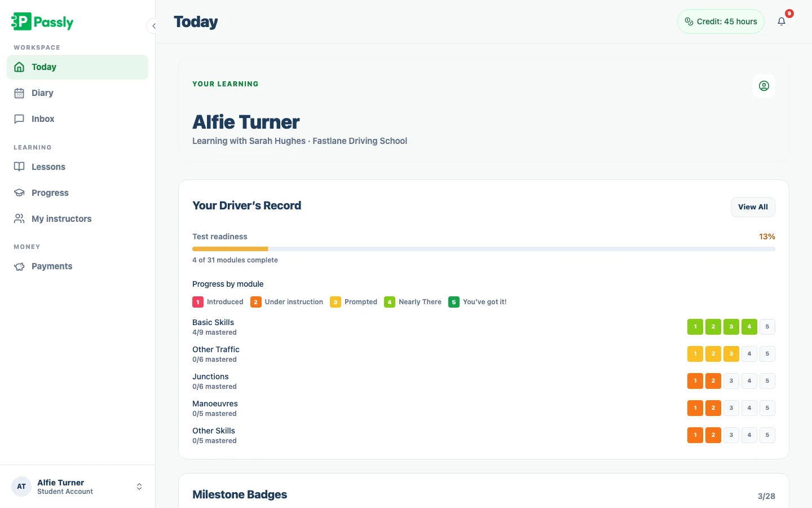812x508 pixels.
Task: Select level 4 for Other Traffic
Action: pos(749,354)
